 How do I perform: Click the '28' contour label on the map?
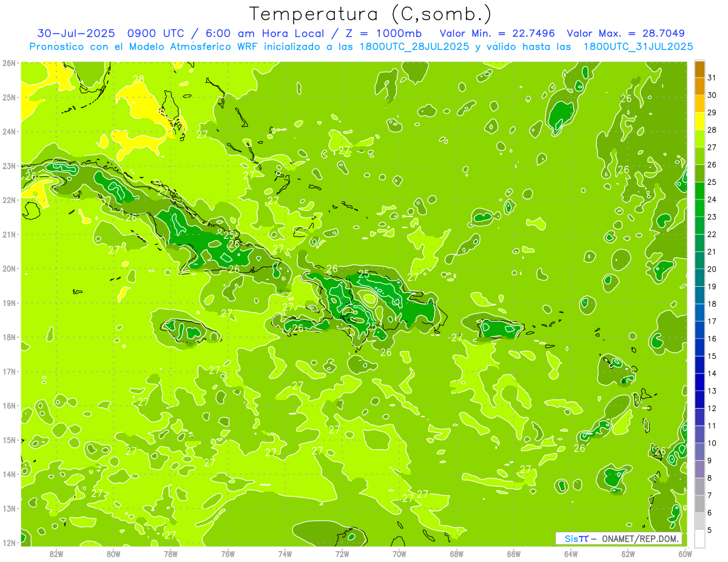click(138, 79)
